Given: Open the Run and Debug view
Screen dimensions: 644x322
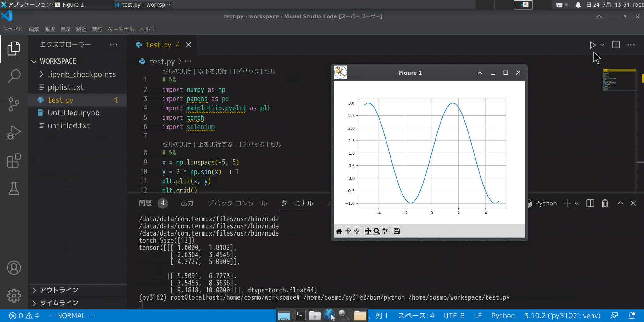Looking at the screenshot, I should tap(14, 132).
